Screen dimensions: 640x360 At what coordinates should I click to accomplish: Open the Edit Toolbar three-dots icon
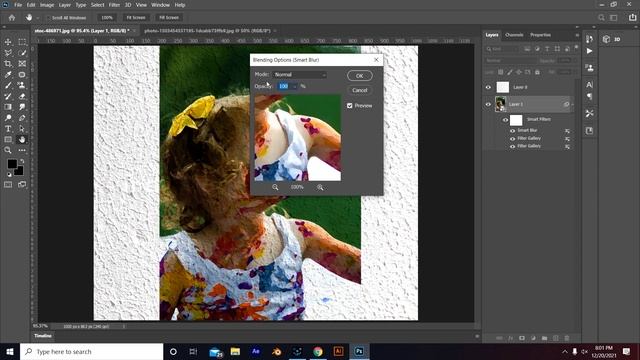tap(22, 151)
